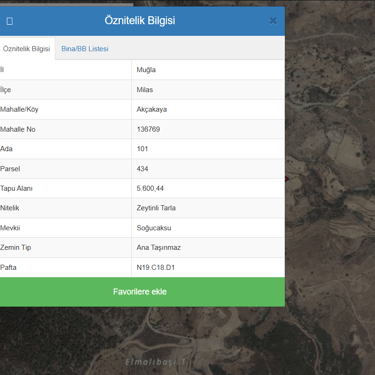Viewport: 375px width, 375px height.
Task: Select the Öznitelik Bilgisi tab
Action: (x=26, y=49)
